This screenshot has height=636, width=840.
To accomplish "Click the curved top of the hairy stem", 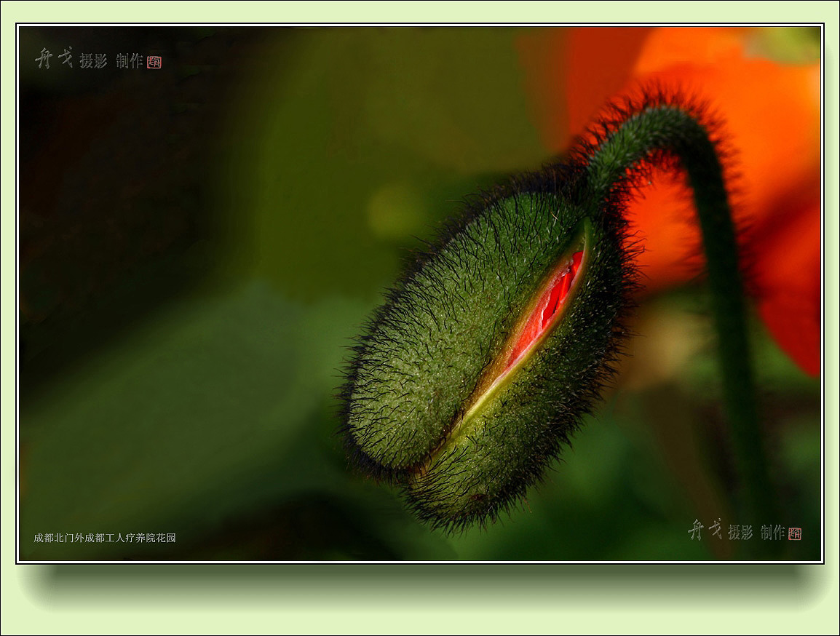I will 655,124.
